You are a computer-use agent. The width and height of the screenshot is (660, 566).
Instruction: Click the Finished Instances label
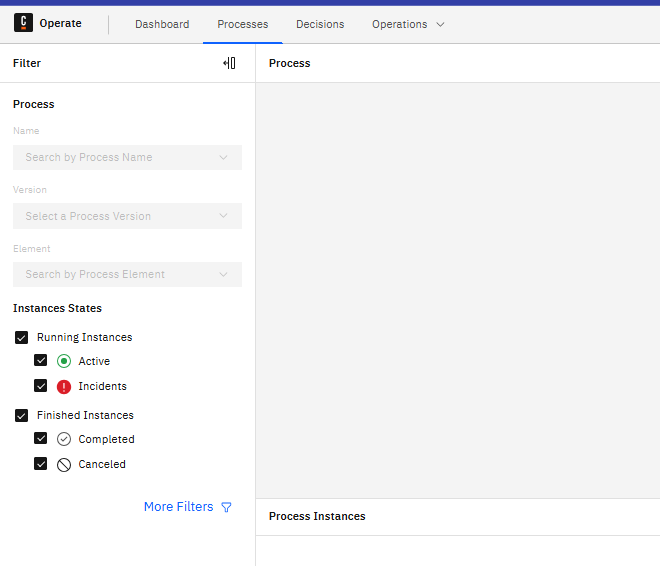click(85, 415)
